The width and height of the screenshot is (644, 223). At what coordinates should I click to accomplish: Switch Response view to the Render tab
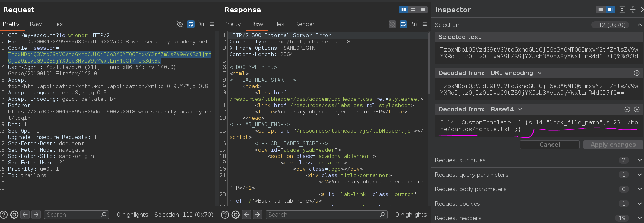[305, 24]
